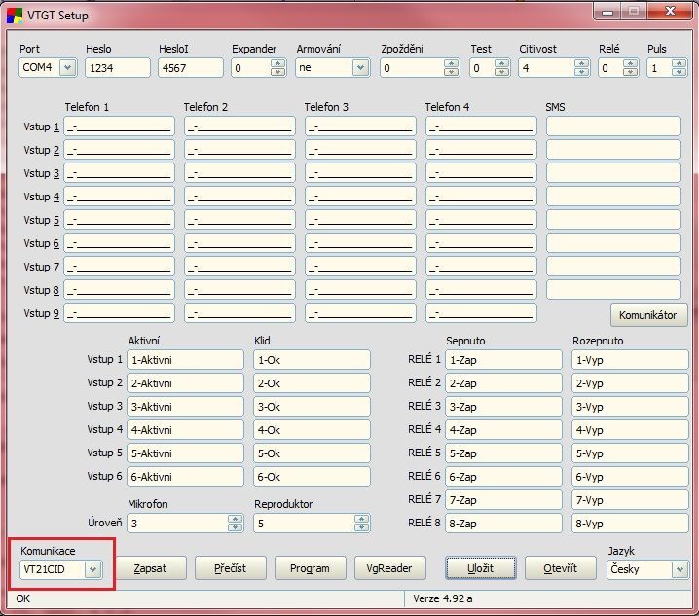The height and width of the screenshot is (616, 699).
Task: Open the Komunikátor settings
Action: 649,315
